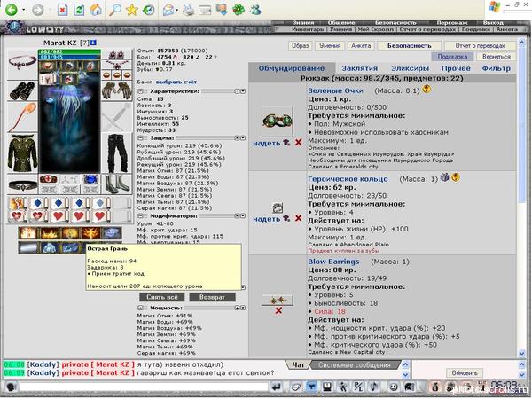The height and width of the screenshot is (399, 532).
Task: Select the equipped black belt slot
Action: (22, 185)
